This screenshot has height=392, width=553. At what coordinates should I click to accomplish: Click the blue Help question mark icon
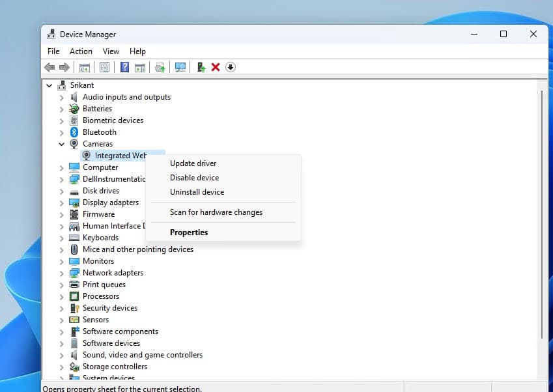pos(124,67)
